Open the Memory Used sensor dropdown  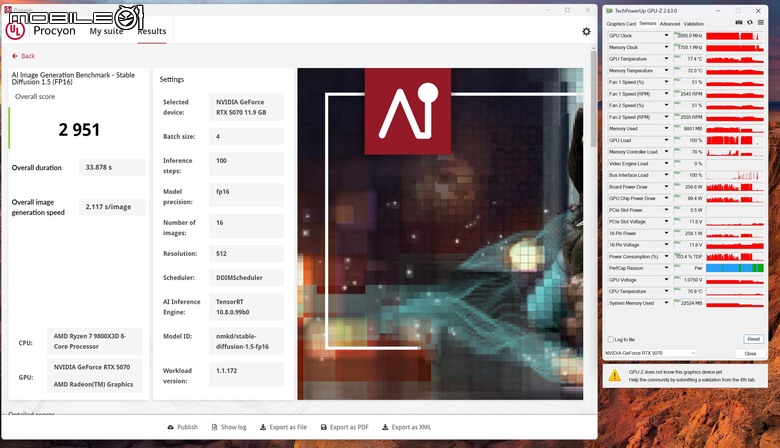pyautogui.click(x=666, y=128)
